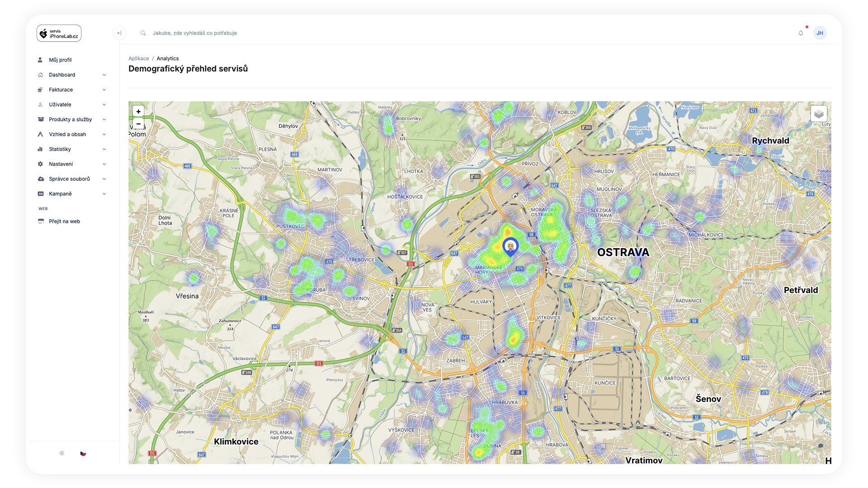Click the Šenov label on map
868x488 pixels.
708,399
